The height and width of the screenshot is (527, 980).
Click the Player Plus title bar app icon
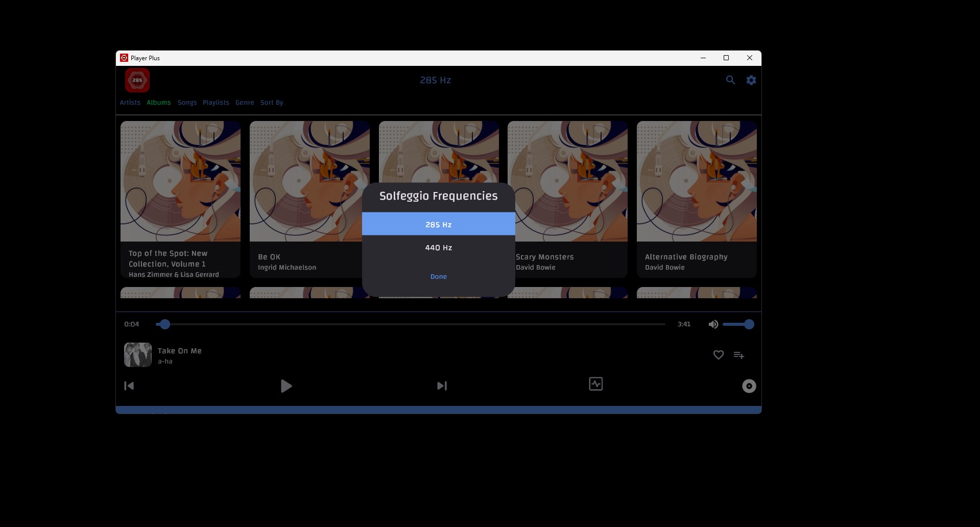click(124, 58)
